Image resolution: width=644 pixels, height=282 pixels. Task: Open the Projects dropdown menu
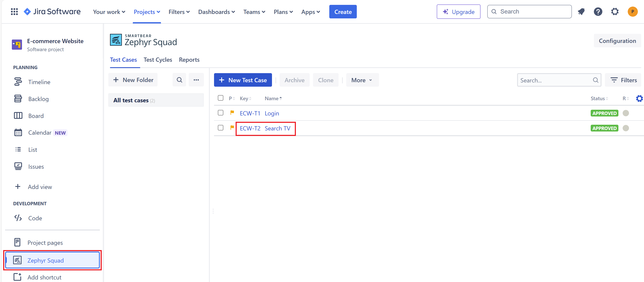tap(147, 12)
